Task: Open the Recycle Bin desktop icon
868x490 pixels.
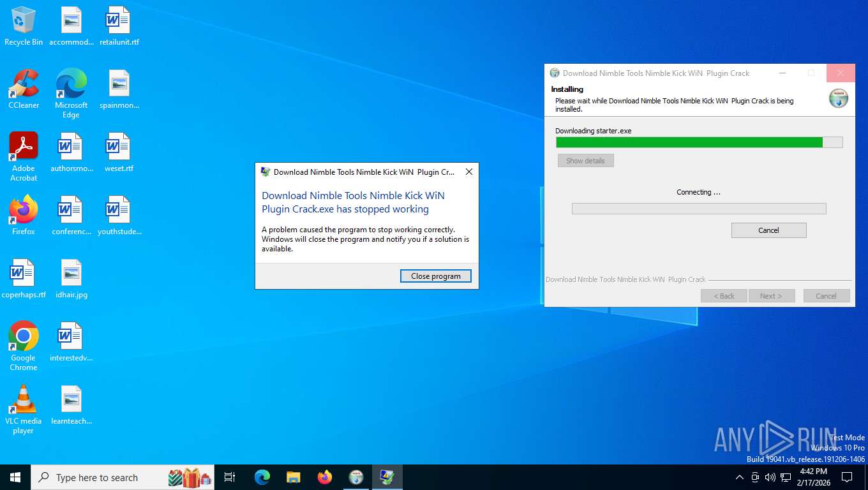Action: (24, 27)
